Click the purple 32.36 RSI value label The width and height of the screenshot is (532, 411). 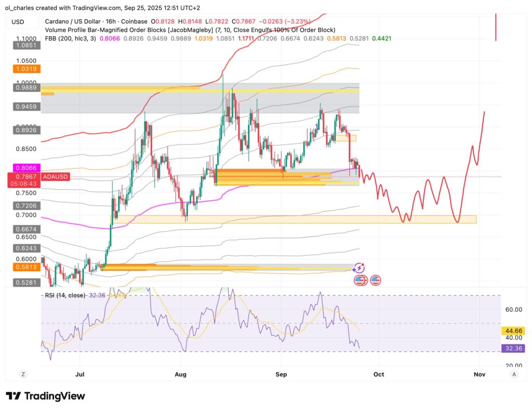pos(512,348)
